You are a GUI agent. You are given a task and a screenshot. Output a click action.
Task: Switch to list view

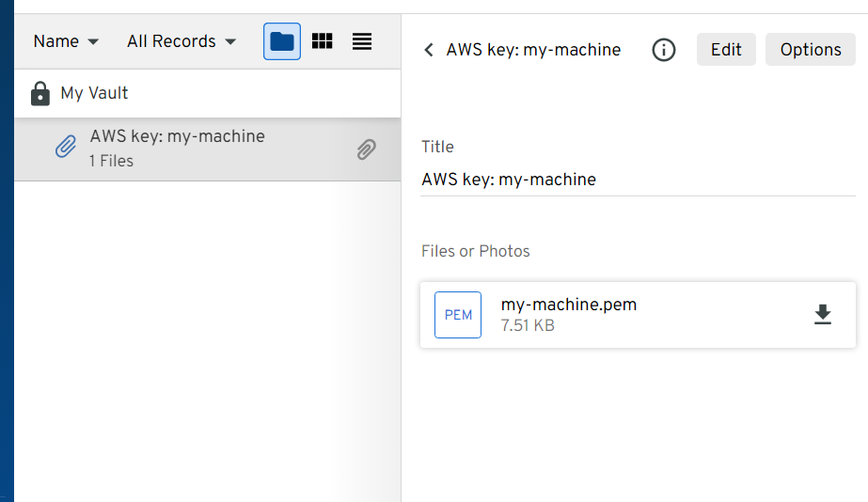tap(362, 41)
